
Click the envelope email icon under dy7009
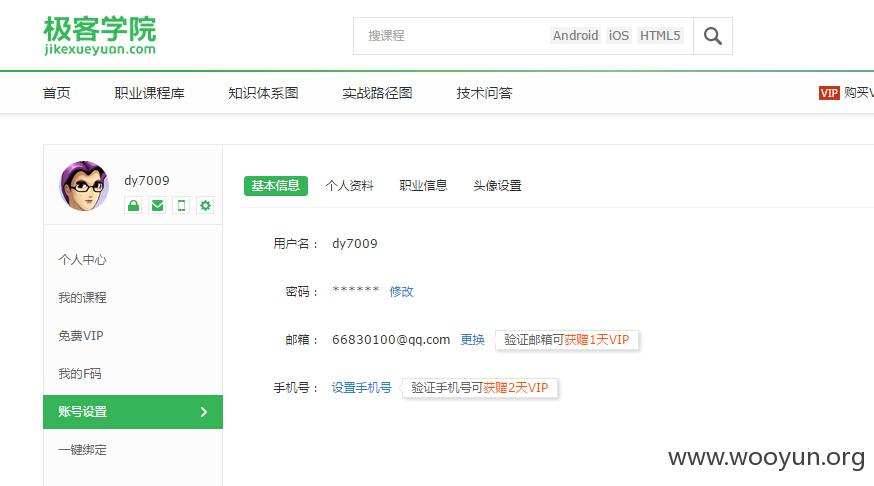[158, 206]
